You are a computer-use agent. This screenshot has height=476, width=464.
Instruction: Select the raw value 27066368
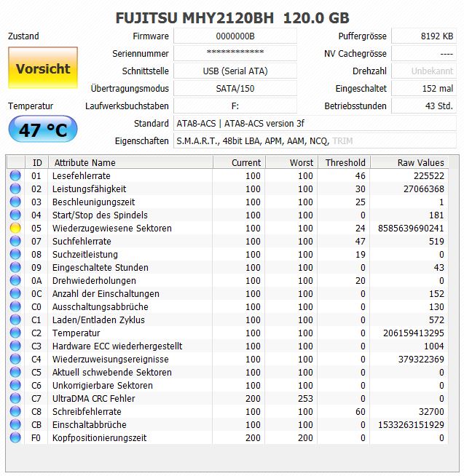tap(424, 189)
